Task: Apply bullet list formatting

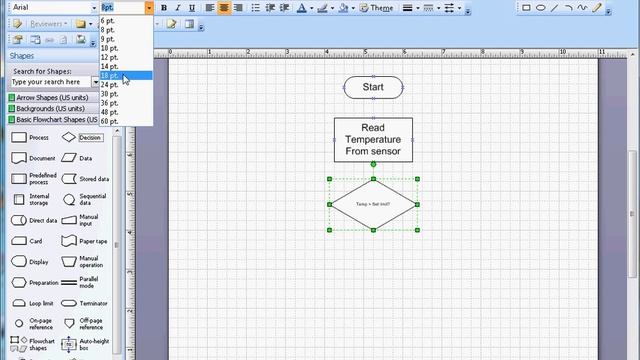Action: (x=256, y=8)
